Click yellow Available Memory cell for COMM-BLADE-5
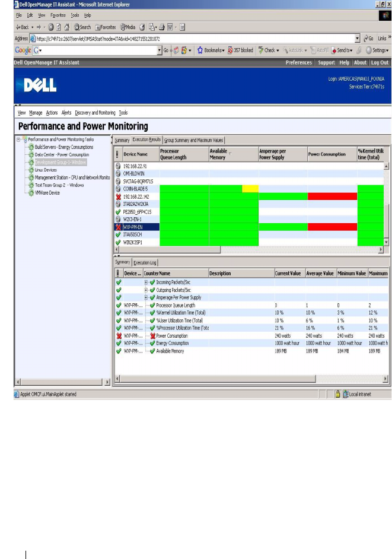 [250, 189]
